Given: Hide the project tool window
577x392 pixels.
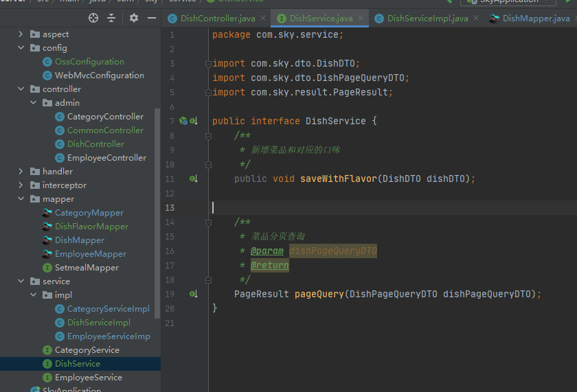Looking at the screenshot, I should tap(150, 18).
